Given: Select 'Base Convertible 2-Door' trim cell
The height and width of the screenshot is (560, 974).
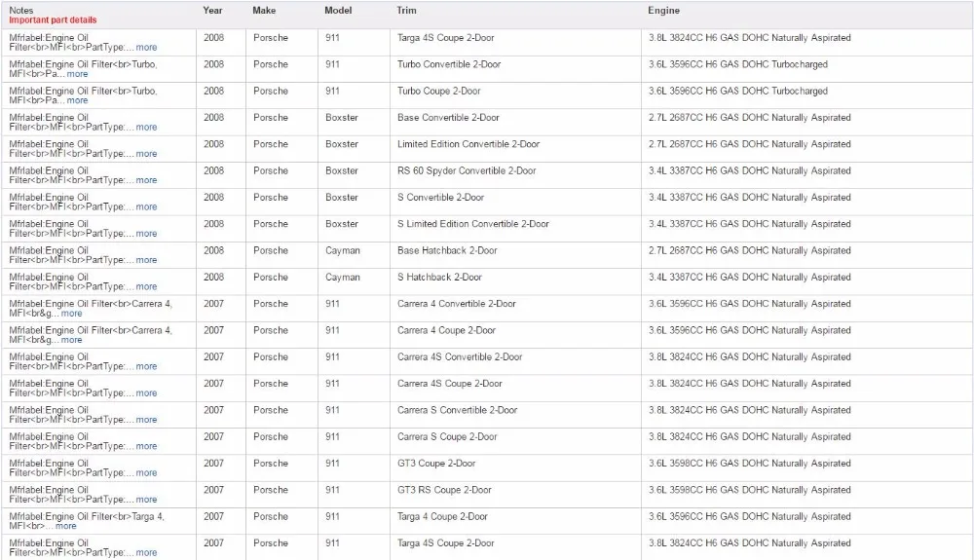Looking at the screenshot, I should 448,118.
